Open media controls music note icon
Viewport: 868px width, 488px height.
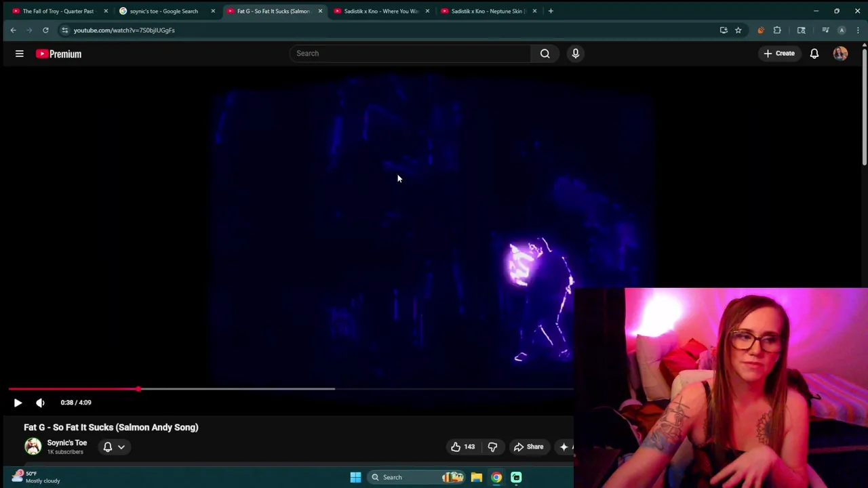pos(825,30)
